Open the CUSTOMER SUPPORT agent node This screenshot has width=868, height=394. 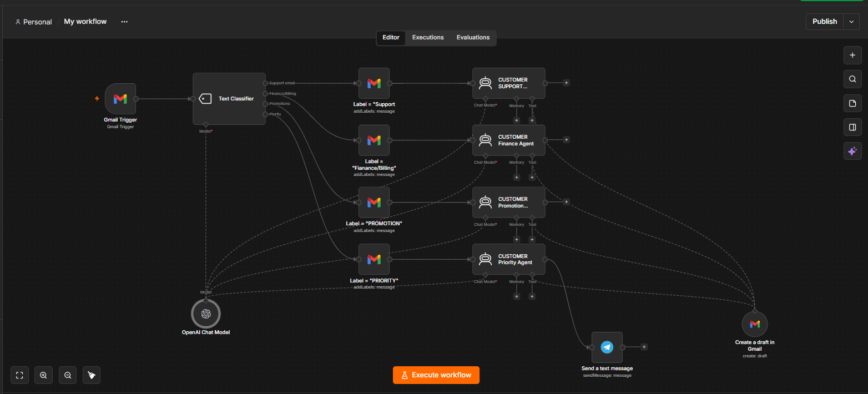(x=509, y=83)
